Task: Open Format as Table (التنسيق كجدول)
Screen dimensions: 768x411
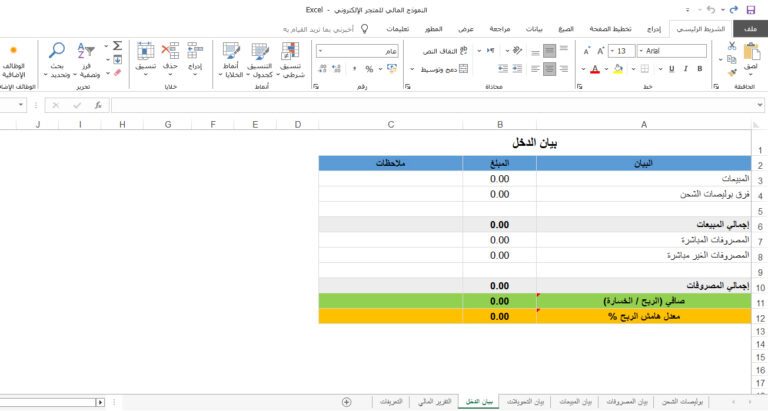Action: pyautogui.click(x=260, y=60)
